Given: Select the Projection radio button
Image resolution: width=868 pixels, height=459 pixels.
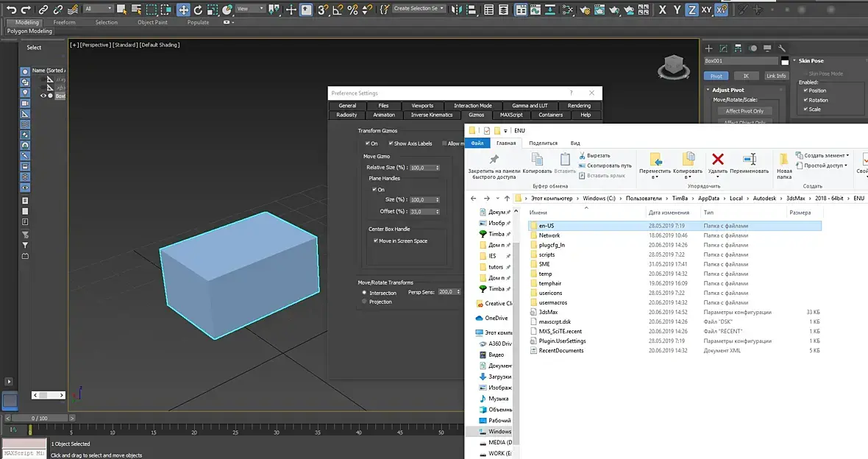Looking at the screenshot, I should [364, 302].
